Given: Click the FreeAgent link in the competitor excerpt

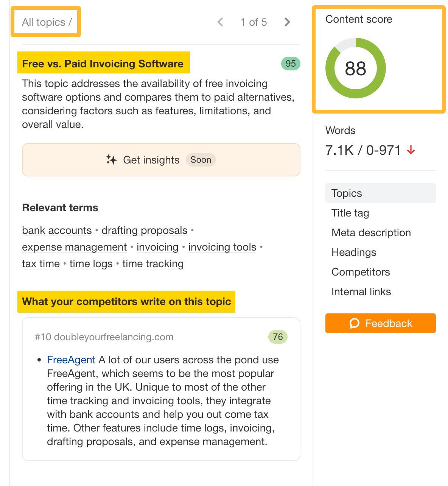Looking at the screenshot, I should click(x=71, y=360).
